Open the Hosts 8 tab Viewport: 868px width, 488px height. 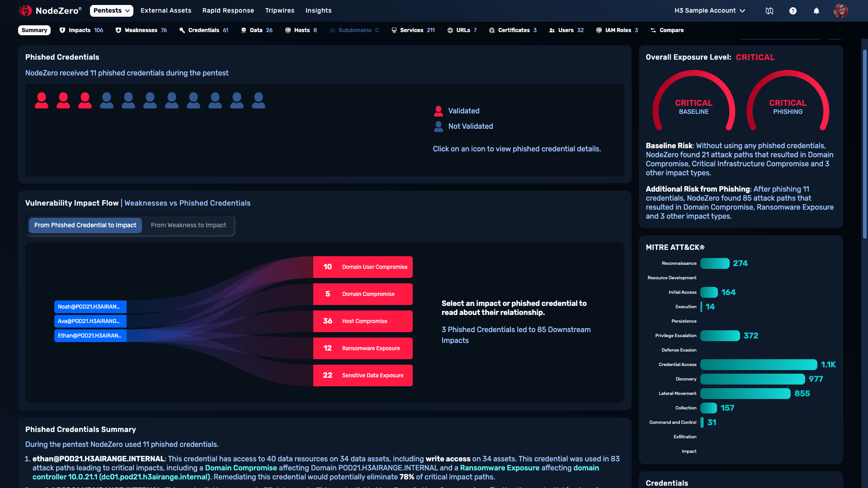tap(301, 30)
